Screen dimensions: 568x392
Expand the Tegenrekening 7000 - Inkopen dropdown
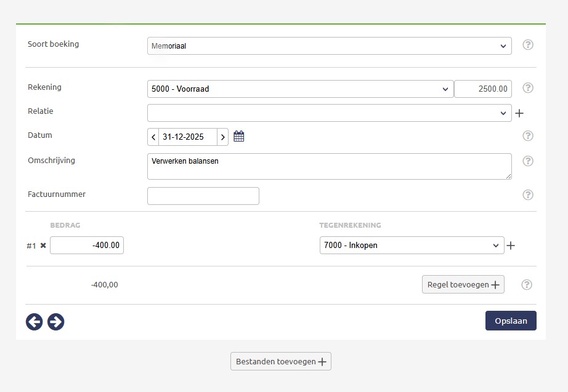click(411, 245)
